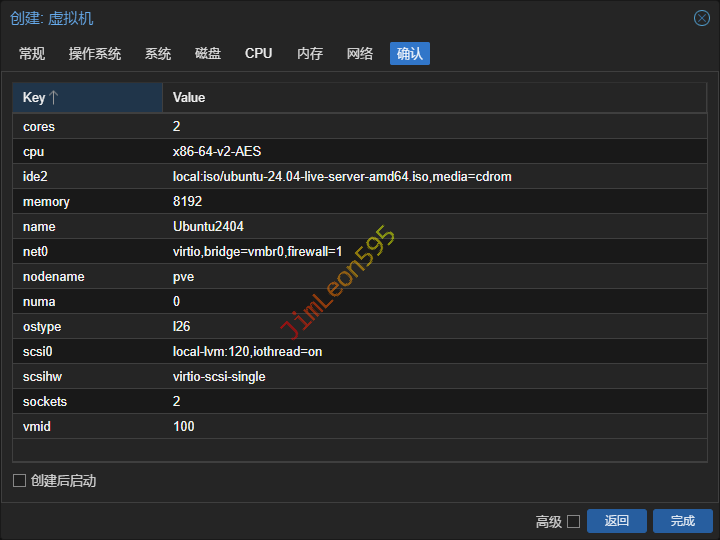Screen dimensions: 720x540
Task: Open the 操作系统 tab
Action: (x=95, y=54)
